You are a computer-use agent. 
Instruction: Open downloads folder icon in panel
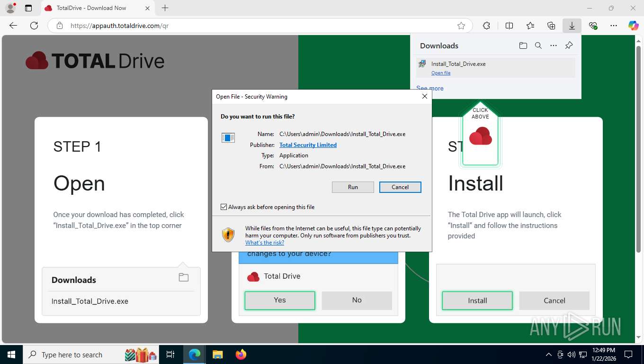click(523, 45)
